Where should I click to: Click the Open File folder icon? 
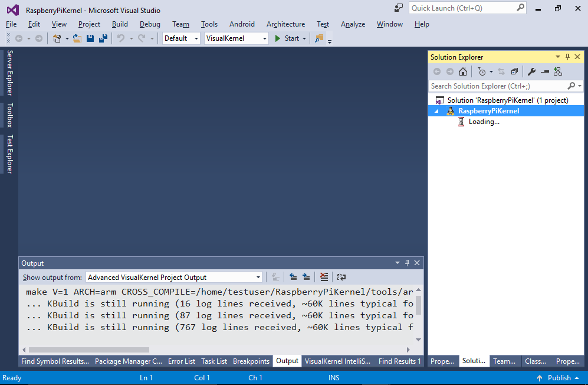pyautogui.click(x=77, y=38)
